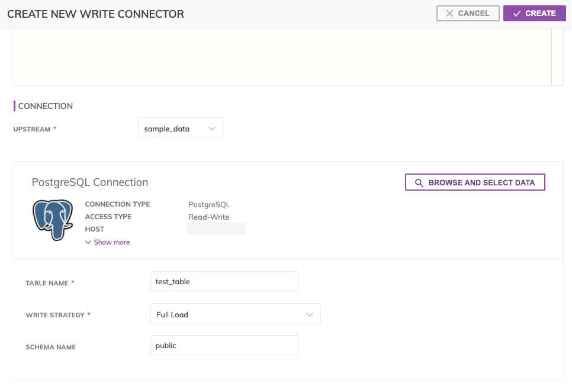Cancel creating the write connector
This screenshot has width=572, height=392.
point(468,13)
